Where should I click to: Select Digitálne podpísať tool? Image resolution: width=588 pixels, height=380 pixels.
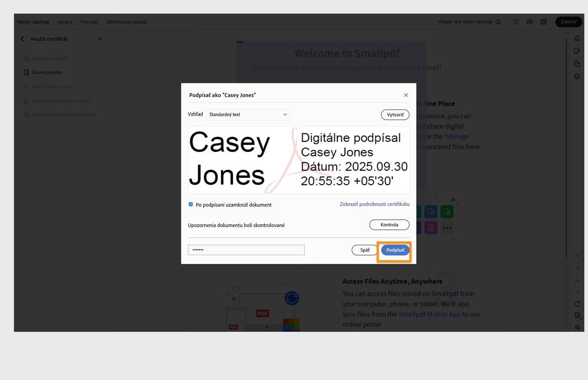click(x=45, y=58)
